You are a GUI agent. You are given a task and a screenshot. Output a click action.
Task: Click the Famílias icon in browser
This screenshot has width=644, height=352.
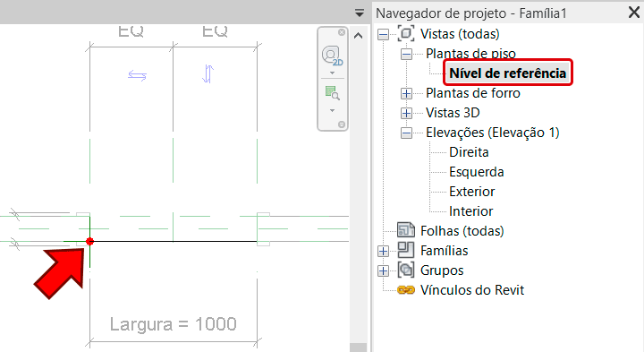(x=406, y=250)
